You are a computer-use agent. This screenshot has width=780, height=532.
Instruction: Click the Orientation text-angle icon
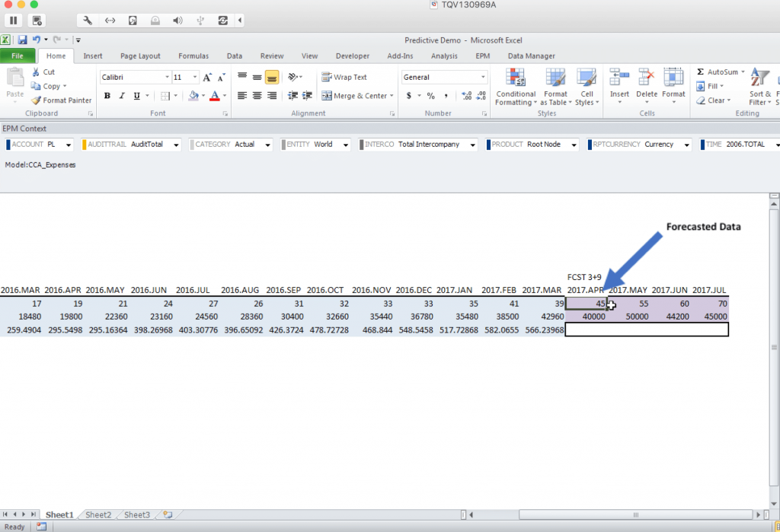(x=293, y=77)
